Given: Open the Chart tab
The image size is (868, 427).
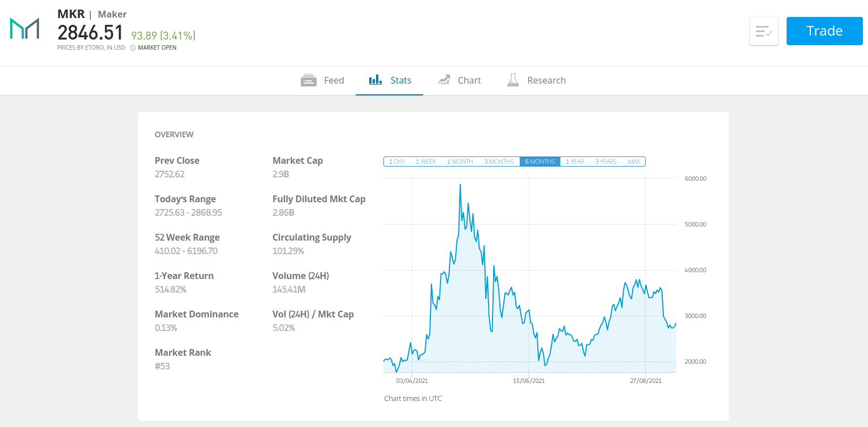Looking at the screenshot, I should [459, 80].
